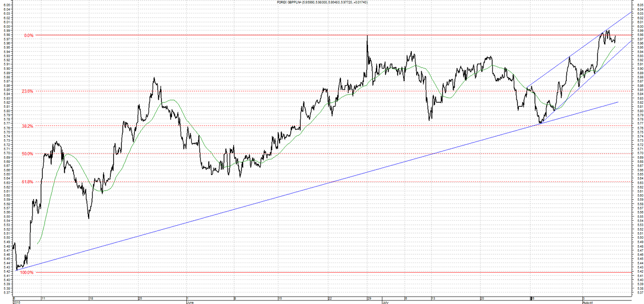Screen dimensions: 644x304
Task: Select the 23.6% Fibonacci level label
Action: click(x=28, y=91)
